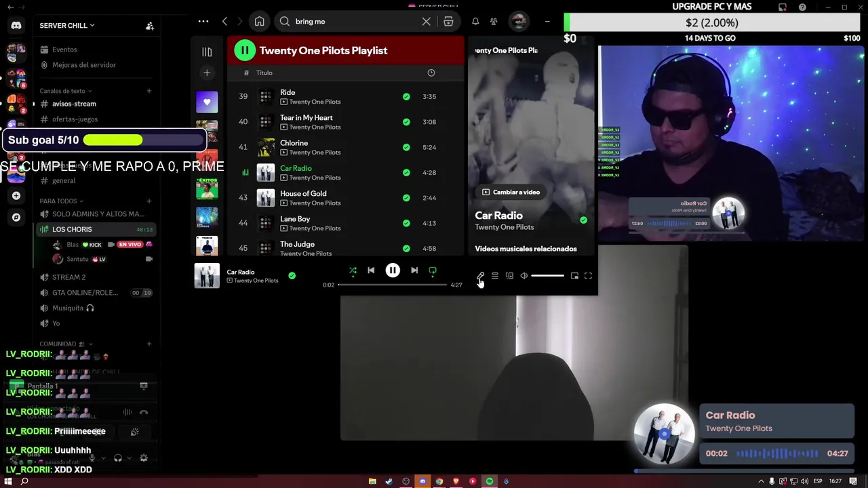Create new playlist with plus icon
The height and width of the screenshot is (488, 868).
207,73
